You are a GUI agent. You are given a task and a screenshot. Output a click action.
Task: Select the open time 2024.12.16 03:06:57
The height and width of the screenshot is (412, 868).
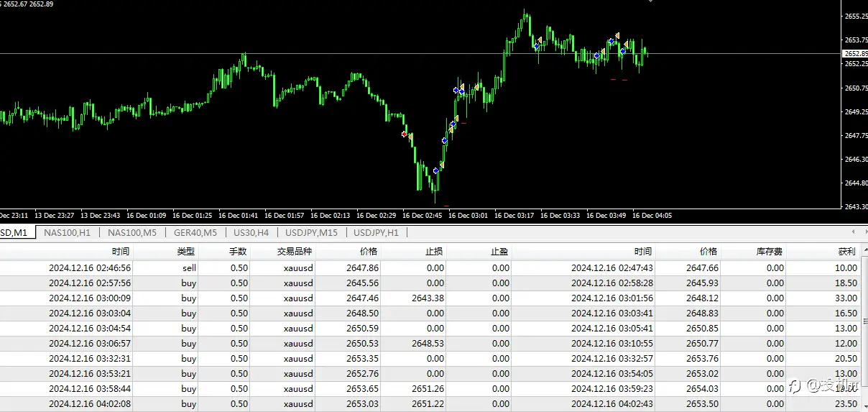coord(90,343)
